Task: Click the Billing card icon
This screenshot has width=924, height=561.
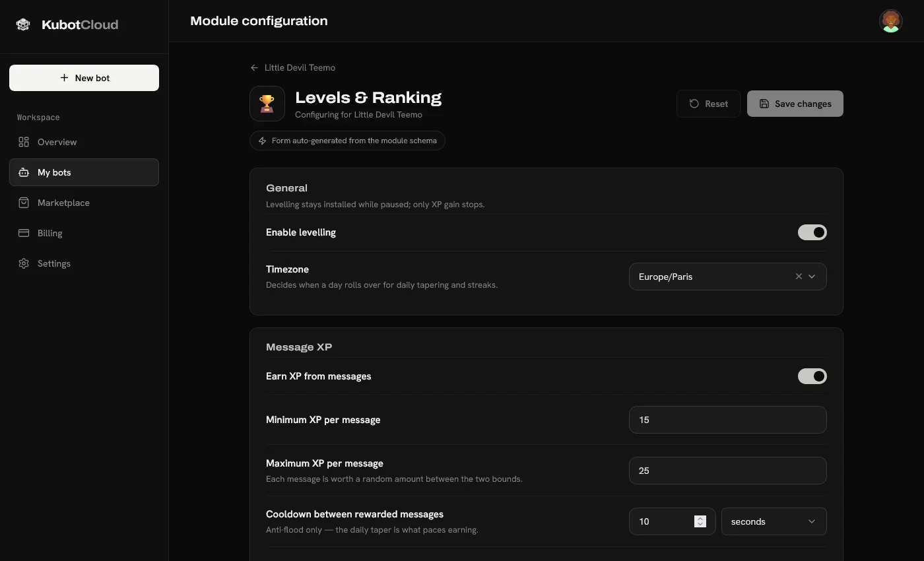Action: (x=24, y=233)
